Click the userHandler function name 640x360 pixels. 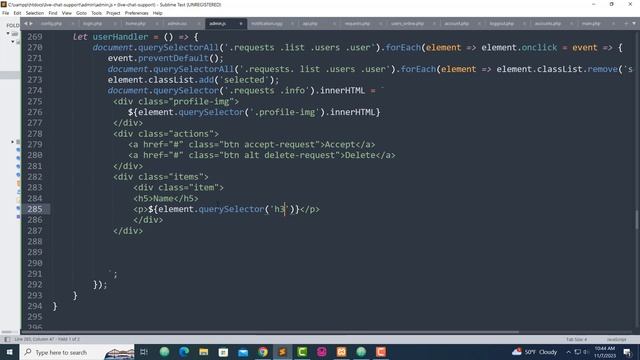tap(120, 37)
